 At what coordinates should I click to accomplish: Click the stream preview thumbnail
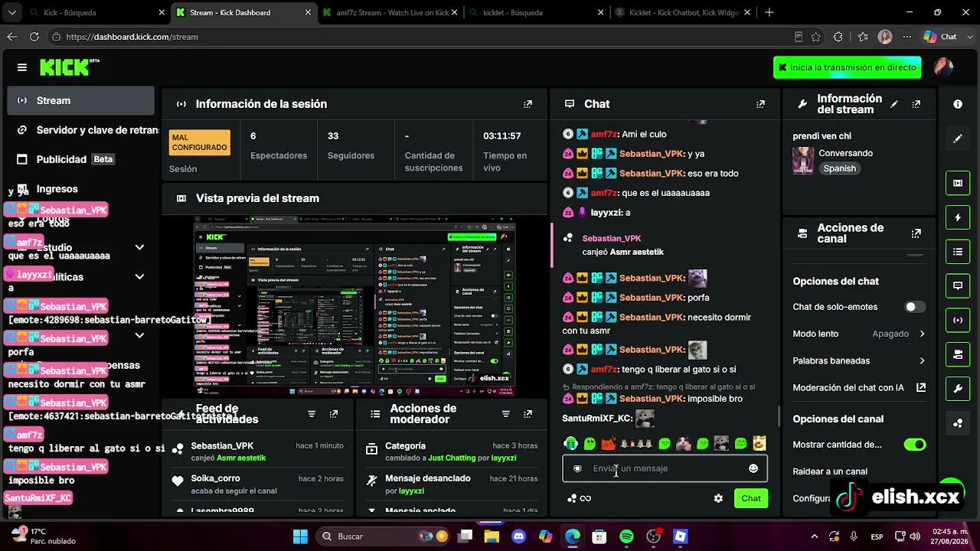(354, 306)
